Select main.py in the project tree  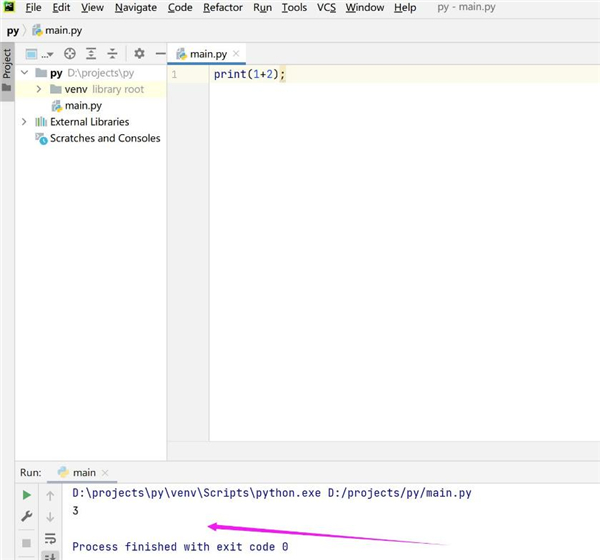pyautogui.click(x=82, y=105)
